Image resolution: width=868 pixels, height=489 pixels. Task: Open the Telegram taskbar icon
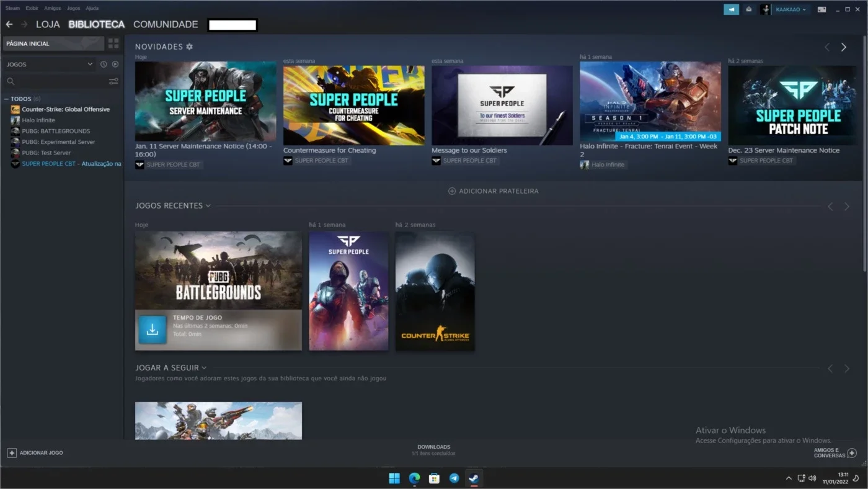(454, 478)
